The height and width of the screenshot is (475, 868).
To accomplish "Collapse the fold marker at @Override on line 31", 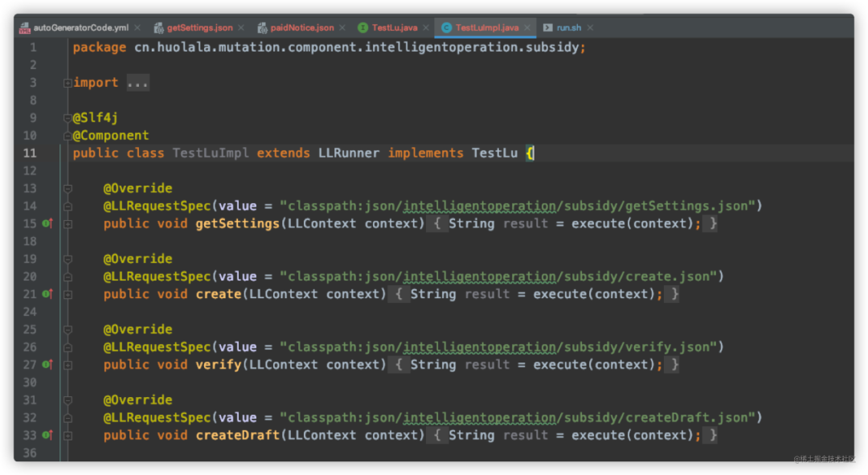I will click(x=68, y=400).
